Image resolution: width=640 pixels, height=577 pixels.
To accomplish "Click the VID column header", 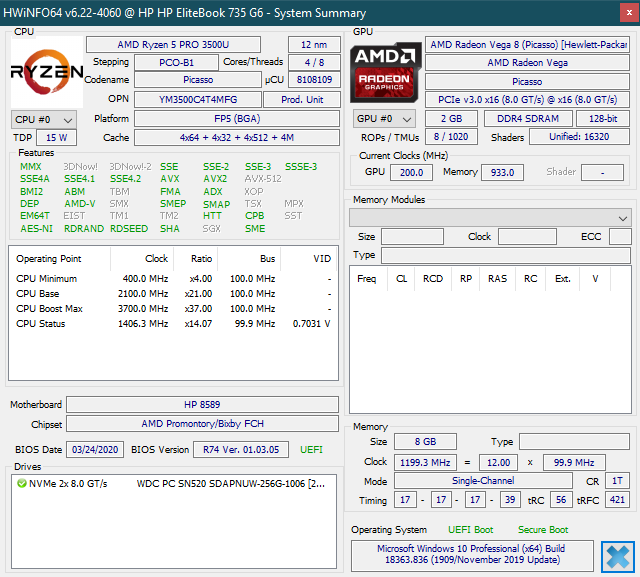I will 309,259.
